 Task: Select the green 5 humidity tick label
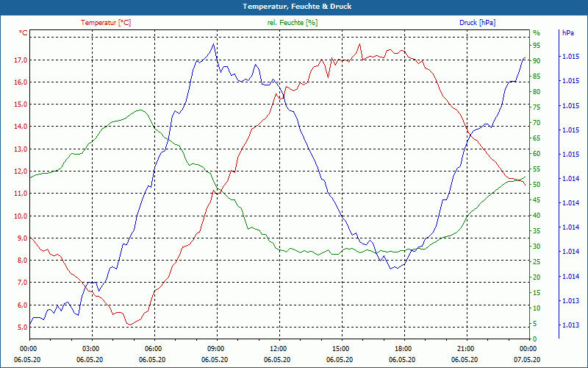pyautogui.click(x=535, y=324)
